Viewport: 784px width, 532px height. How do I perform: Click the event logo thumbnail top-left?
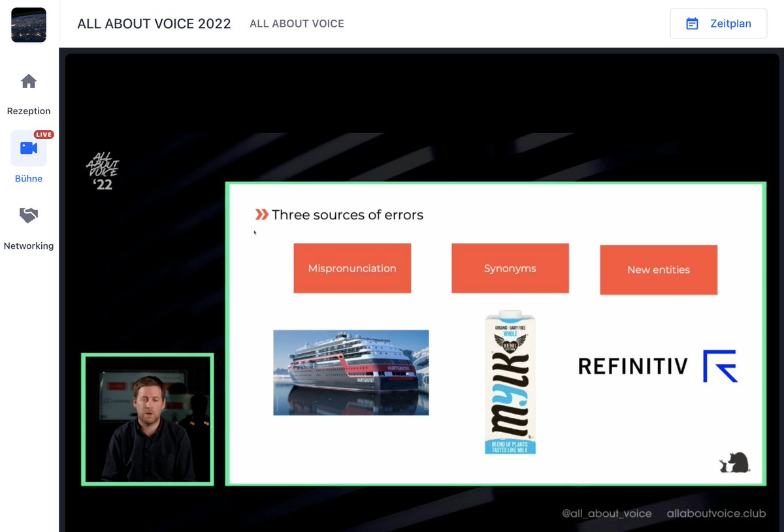point(28,24)
